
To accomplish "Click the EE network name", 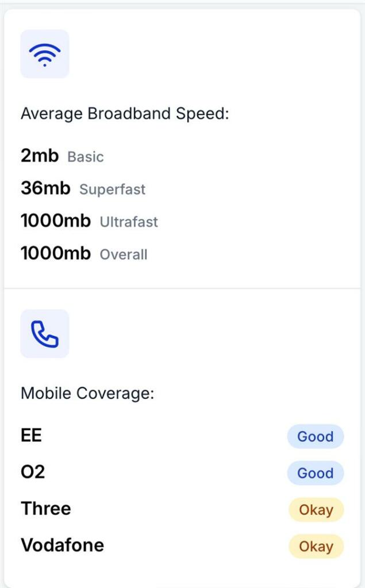I will [32, 435].
